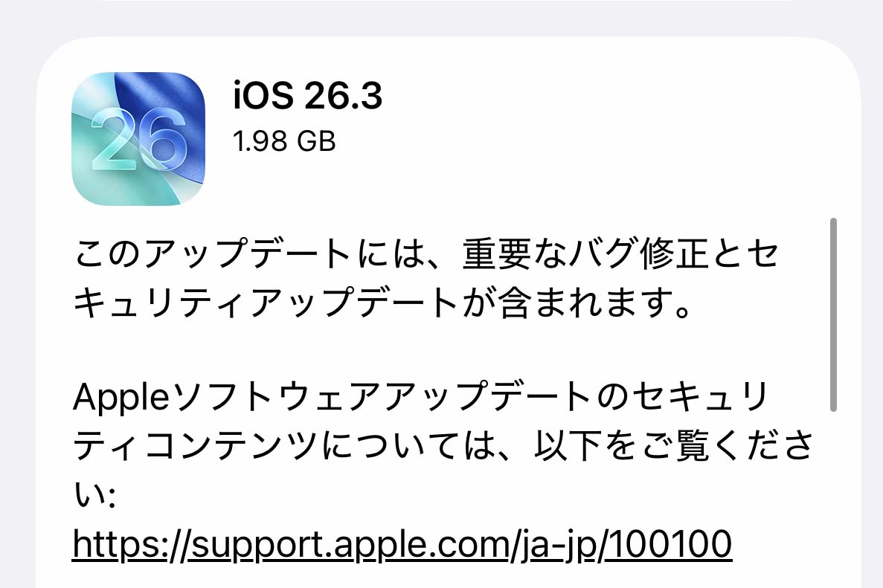The height and width of the screenshot is (588, 883).
Task: Select the iOS 26.3 title
Action: pyautogui.click(x=308, y=95)
